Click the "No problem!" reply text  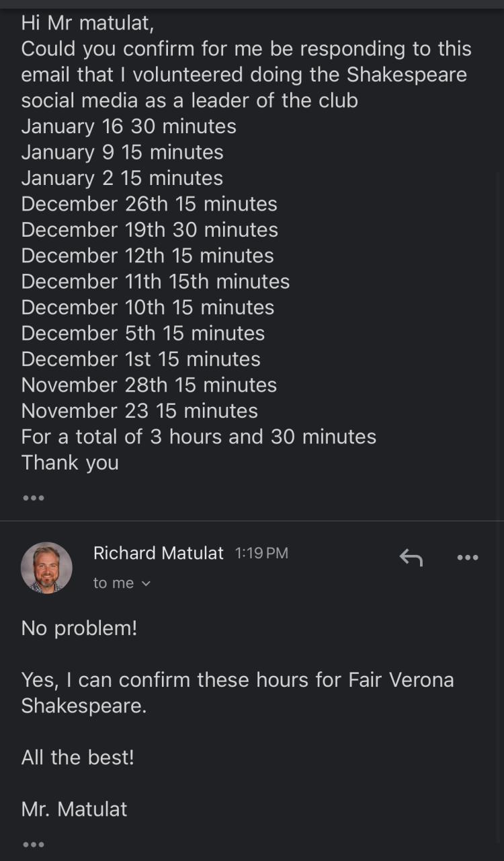(79, 628)
